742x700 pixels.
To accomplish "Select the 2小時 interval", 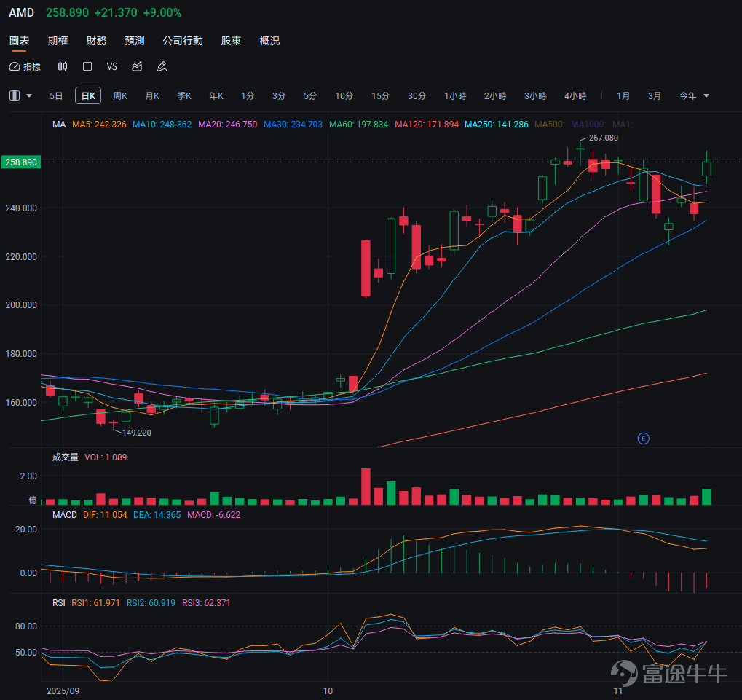I will [495, 96].
